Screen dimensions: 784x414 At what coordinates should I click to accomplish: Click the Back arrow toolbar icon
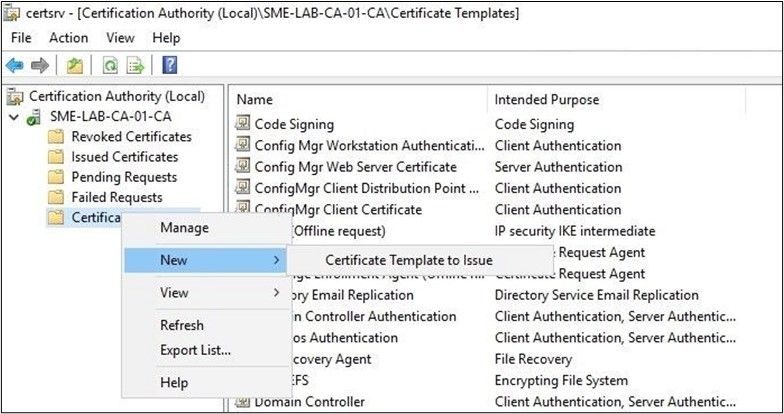pyautogui.click(x=14, y=66)
